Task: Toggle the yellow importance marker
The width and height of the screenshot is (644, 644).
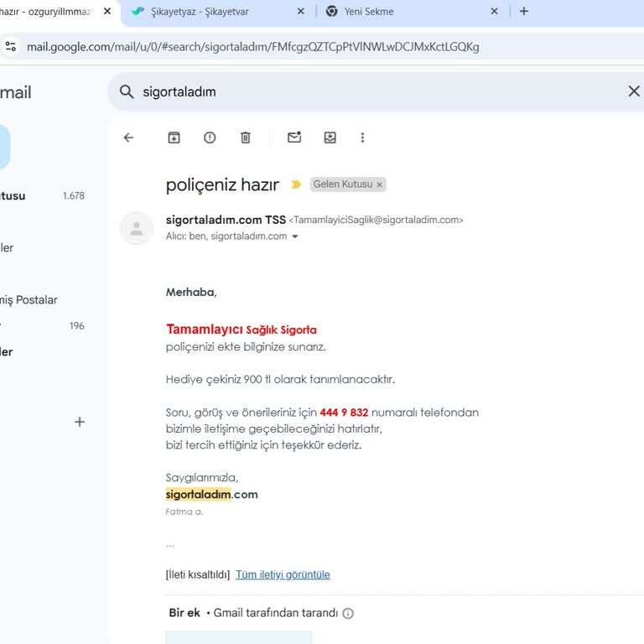Action: click(296, 184)
